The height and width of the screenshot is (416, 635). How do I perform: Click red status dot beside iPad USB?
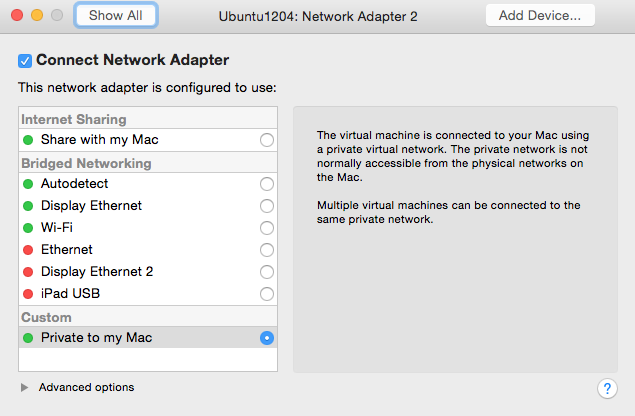[28, 294]
